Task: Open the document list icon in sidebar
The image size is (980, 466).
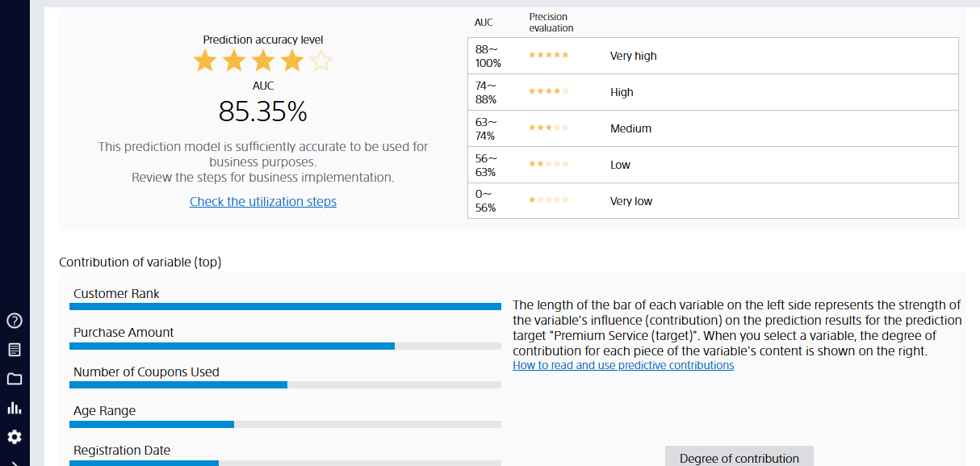Action: tap(15, 350)
